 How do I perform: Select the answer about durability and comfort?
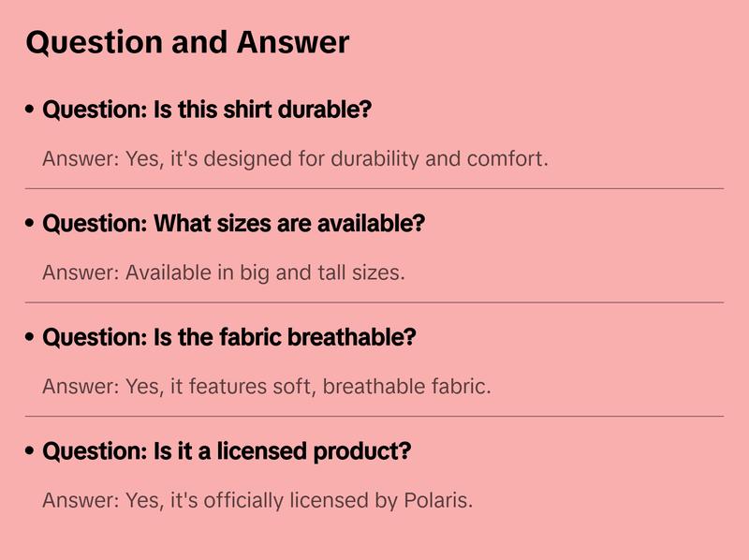[295, 158]
